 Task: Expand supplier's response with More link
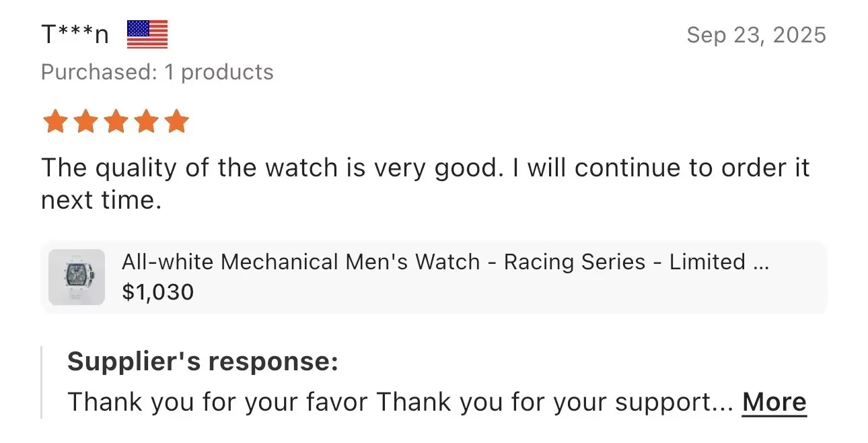tap(774, 402)
